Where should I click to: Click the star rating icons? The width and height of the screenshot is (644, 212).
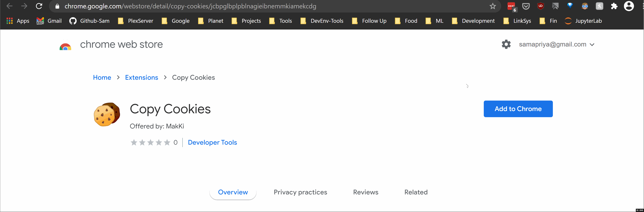click(150, 142)
